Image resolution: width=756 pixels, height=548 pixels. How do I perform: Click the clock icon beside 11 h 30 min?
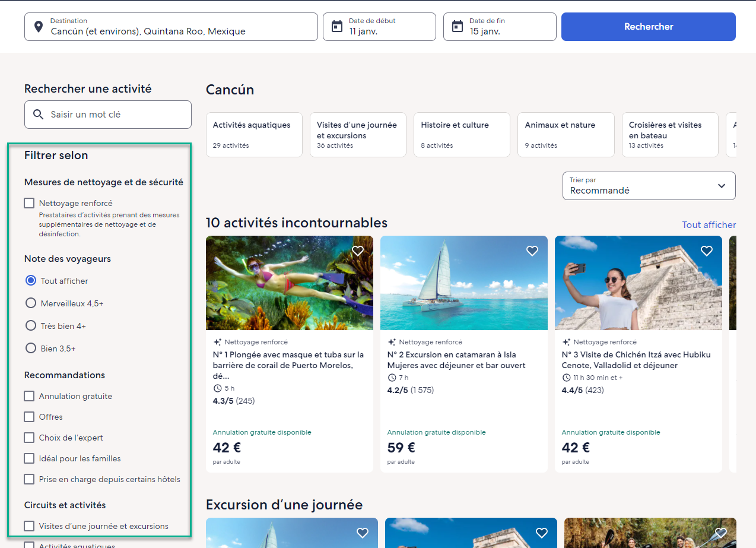pyautogui.click(x=566, y=378)
